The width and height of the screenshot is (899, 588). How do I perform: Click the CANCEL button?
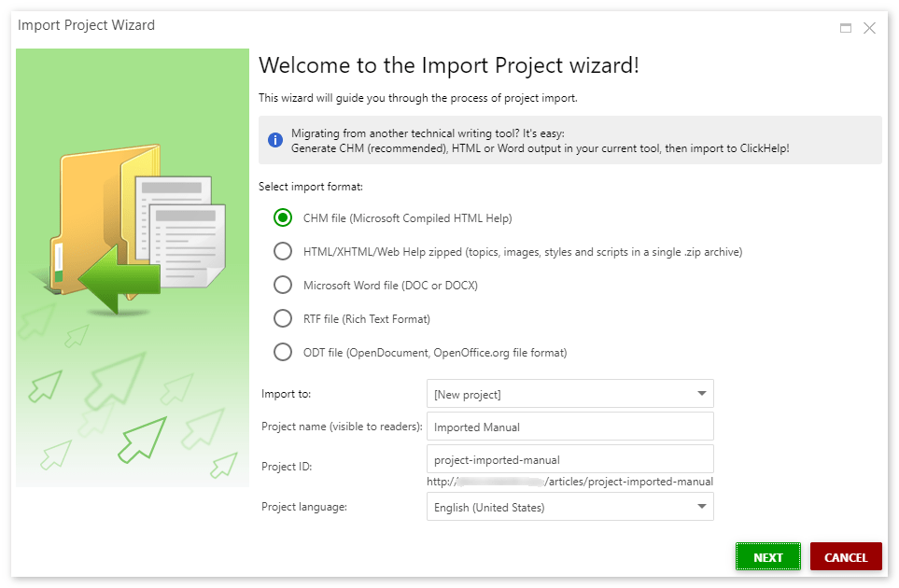845,556
